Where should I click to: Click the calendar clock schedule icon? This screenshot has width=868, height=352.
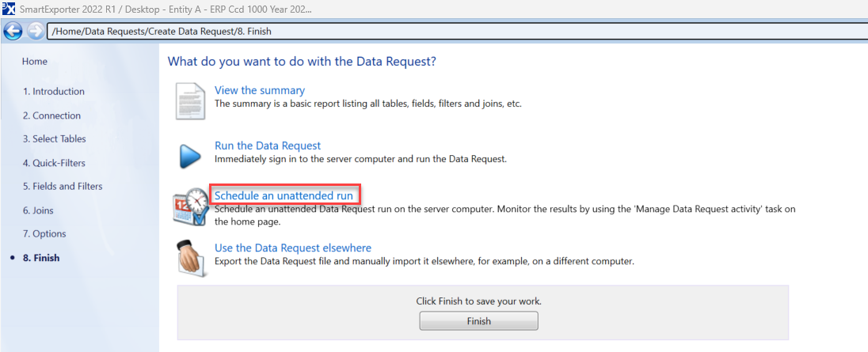click(x=190, y=207)
